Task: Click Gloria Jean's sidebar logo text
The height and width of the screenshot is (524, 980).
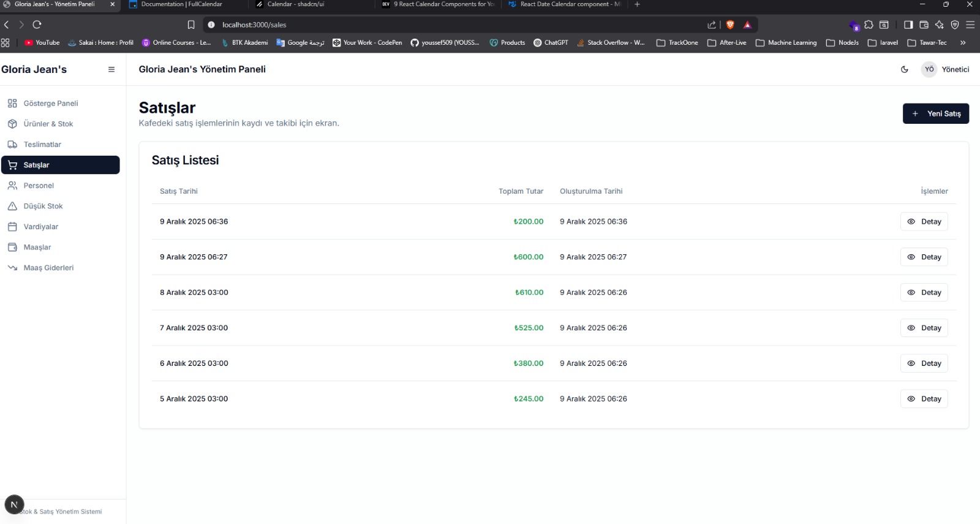Action: pos(34,69)
